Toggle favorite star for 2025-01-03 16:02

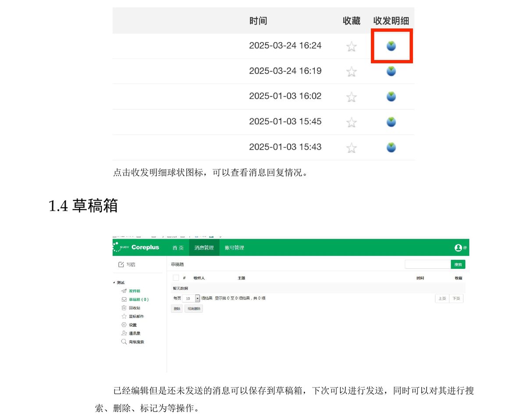(x=351, y=97)
